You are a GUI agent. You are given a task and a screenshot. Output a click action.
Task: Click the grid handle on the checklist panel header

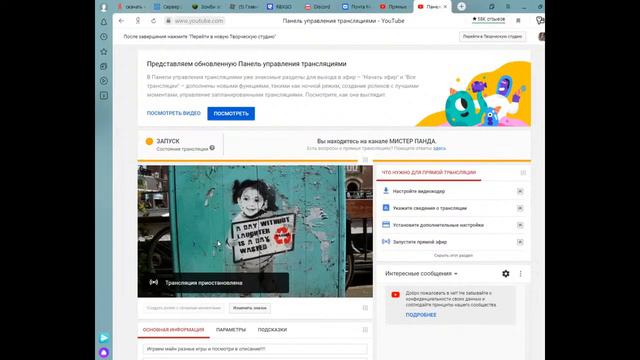click(523, 173)
